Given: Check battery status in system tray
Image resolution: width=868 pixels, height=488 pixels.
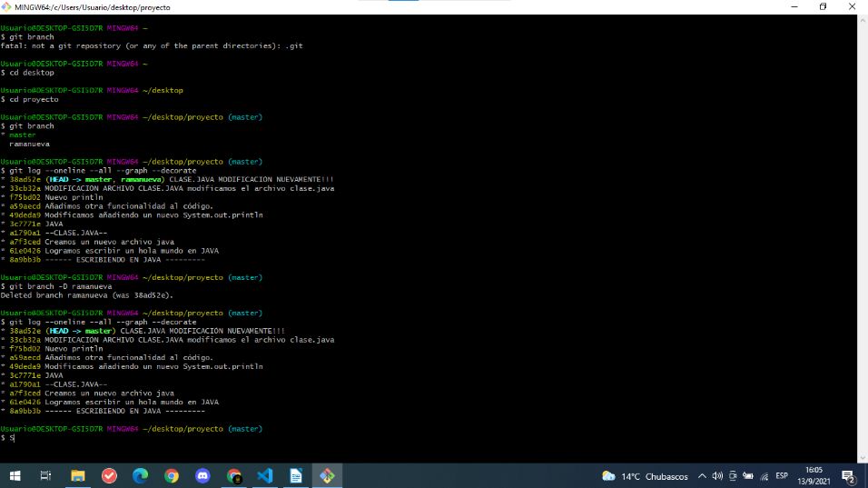Looking at the screenshot, I should (x=748, y=476).
